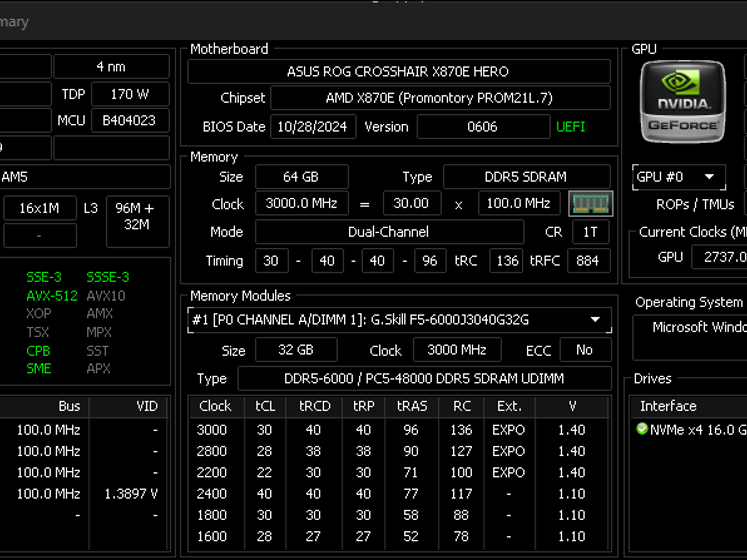
Task: Click the tRP column header
Action: pos(364,406)
